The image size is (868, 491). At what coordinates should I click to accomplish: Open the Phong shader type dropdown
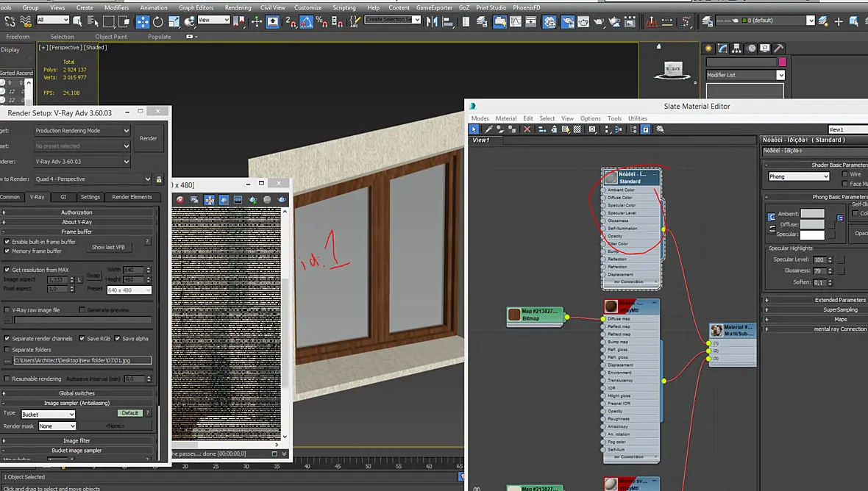point(799,176)
